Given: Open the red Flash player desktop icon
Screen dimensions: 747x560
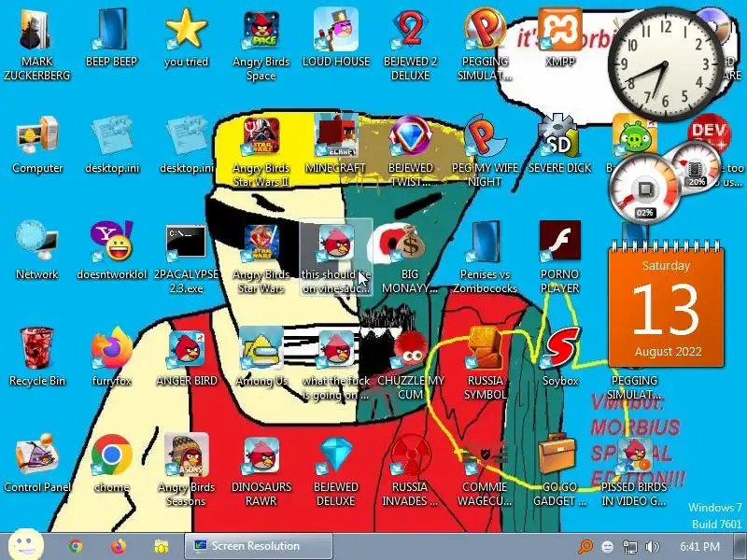Looking at the screenshot, I should coord(559,258).
